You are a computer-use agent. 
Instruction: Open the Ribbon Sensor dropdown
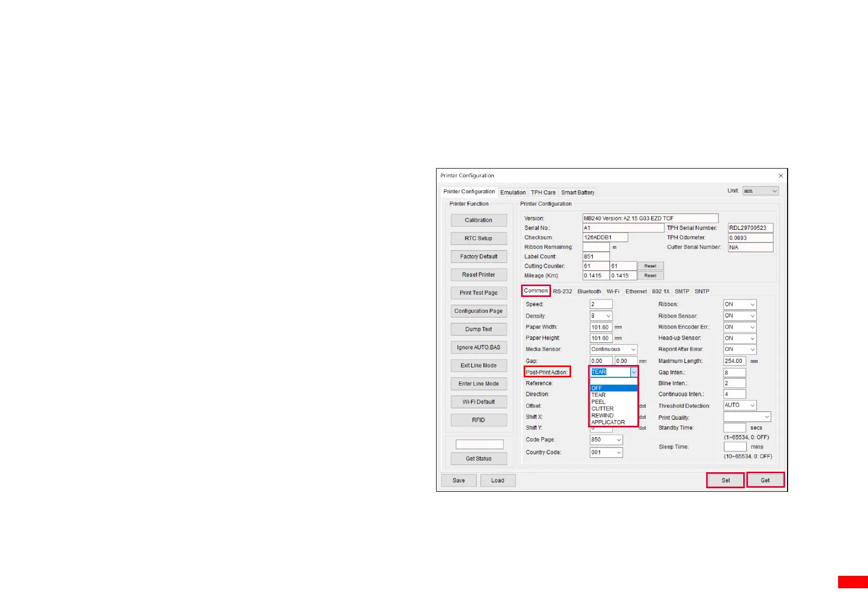(x=740, y=316)
